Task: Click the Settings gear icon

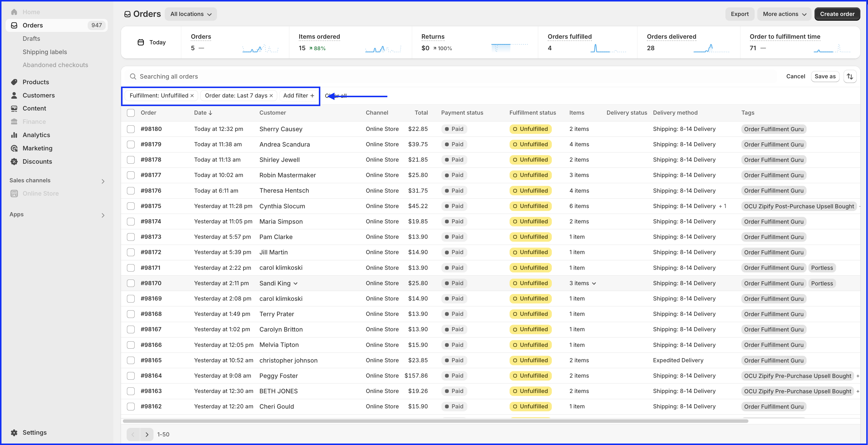Action: click(14, 433)
